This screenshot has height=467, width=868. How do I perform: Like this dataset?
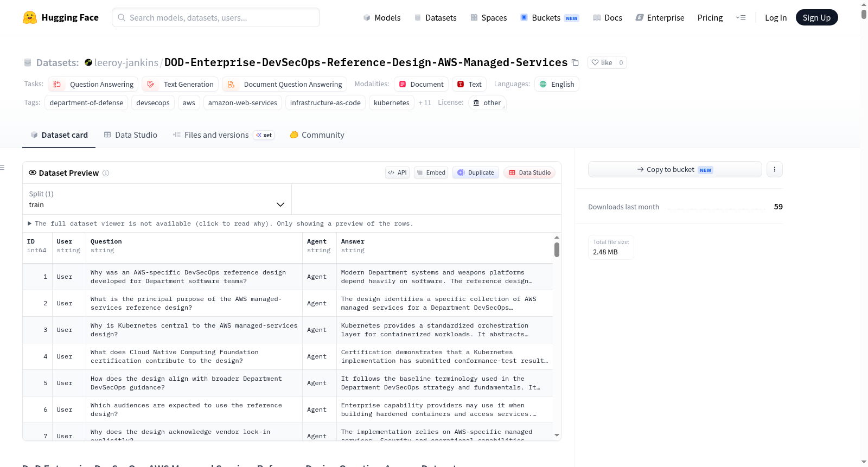[602, 62]
